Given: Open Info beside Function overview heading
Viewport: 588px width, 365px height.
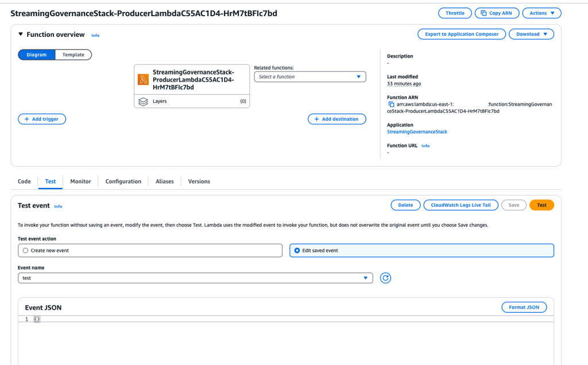Looking at the screenshot, I should pos(95,35).
